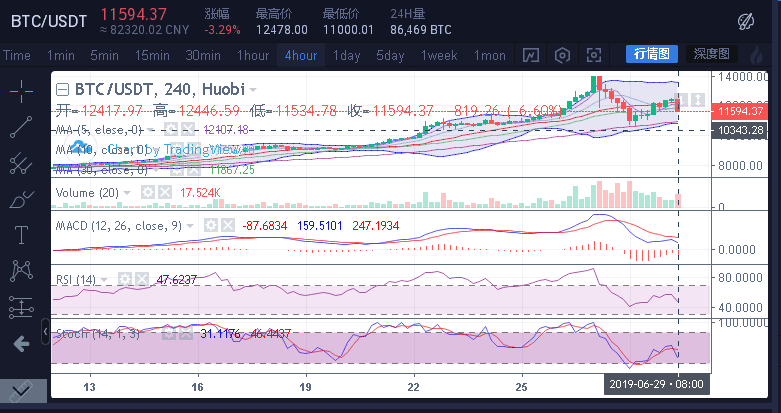The width and height of the screenshot is (781, 413).
Task: Expand the RSI (14) dropdown arrow
Action: tap(106, 279)
